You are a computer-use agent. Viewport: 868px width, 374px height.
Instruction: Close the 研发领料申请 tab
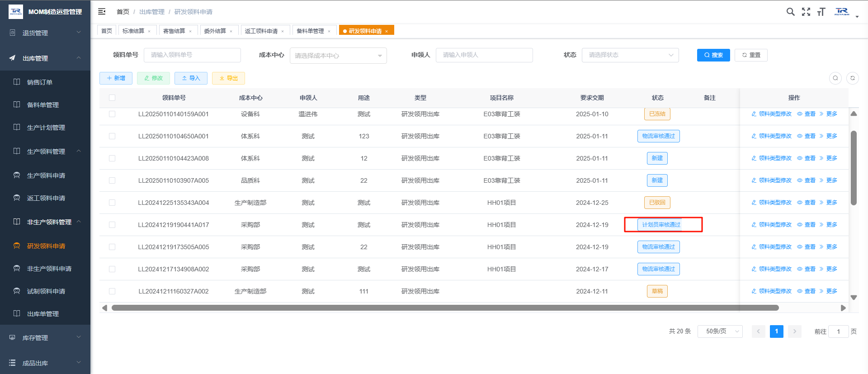[387, 31]
